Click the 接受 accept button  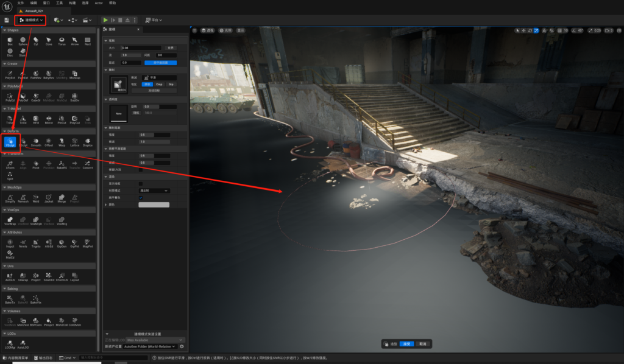pos(406,344)
